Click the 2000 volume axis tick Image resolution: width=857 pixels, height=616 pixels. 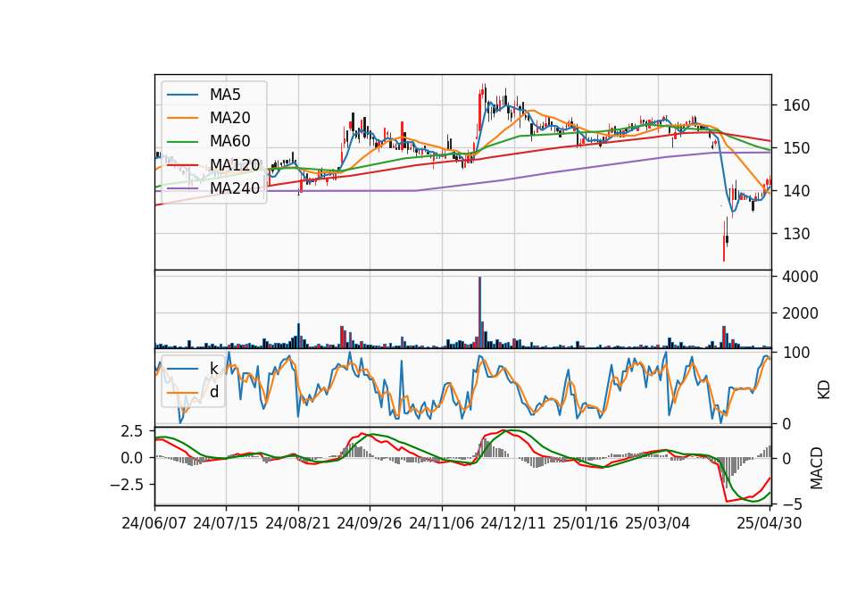(800, 313)
